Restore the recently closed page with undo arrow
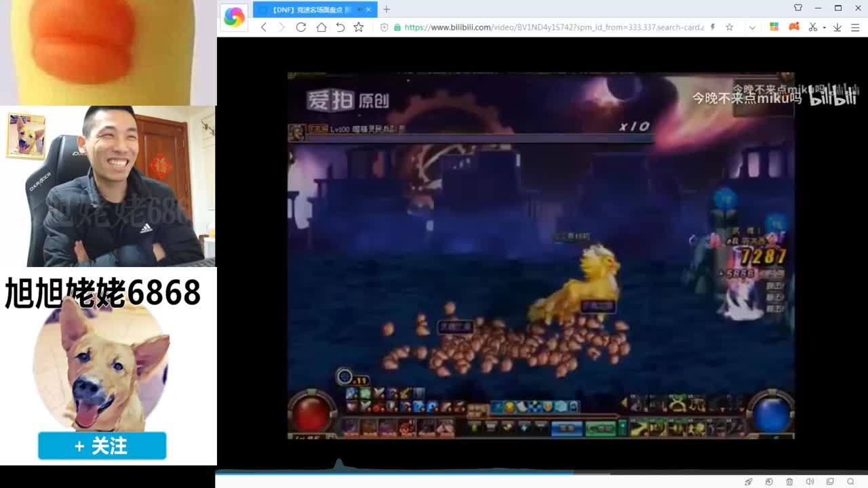Screen dimensions: 868x488 click(340, 27)
